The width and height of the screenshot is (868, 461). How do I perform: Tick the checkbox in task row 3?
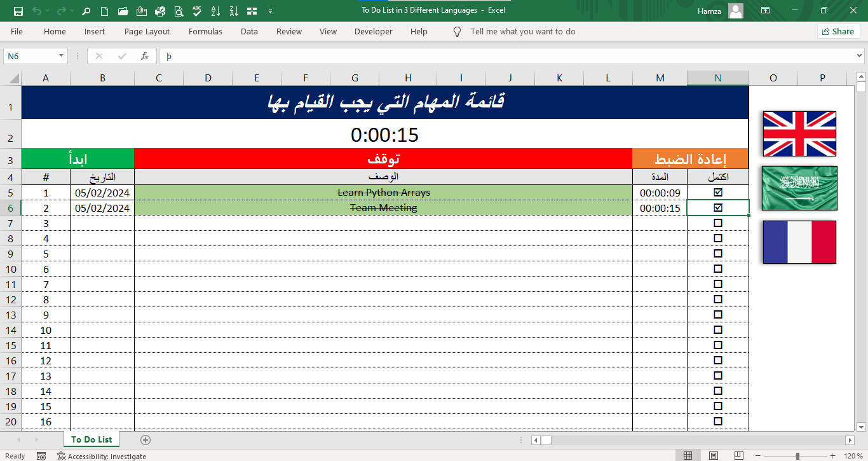coord(718,223)
